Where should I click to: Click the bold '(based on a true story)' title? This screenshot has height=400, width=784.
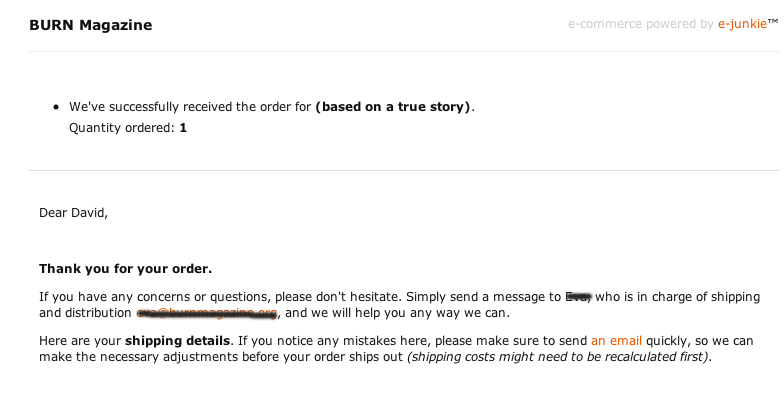pos(393,107)
